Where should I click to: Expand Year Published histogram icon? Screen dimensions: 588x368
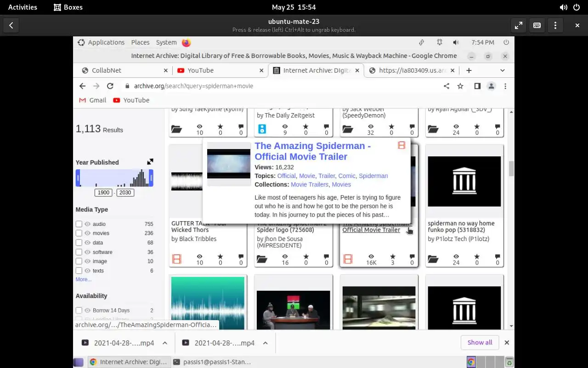pyautogui.click(x=150, y=162)
